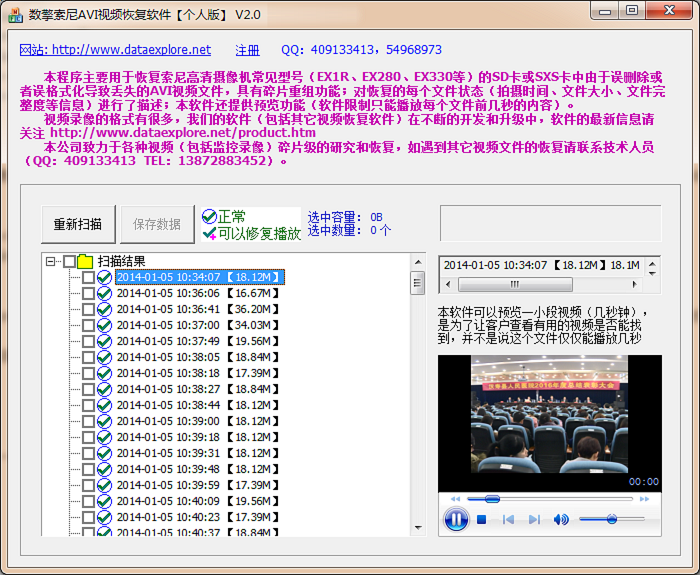The image size is (700, 575).
Task: Skip to previous track in player
Action: point(508,520)
